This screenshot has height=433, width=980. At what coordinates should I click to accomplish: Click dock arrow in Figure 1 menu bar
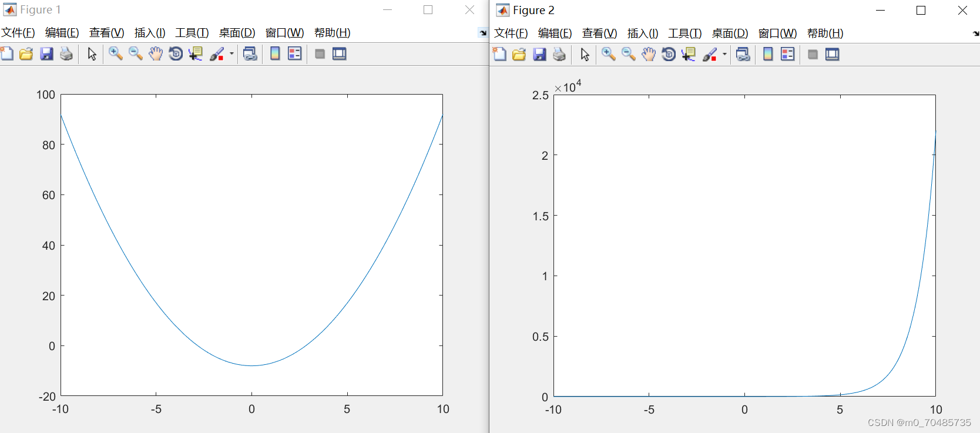coord(483,33)
